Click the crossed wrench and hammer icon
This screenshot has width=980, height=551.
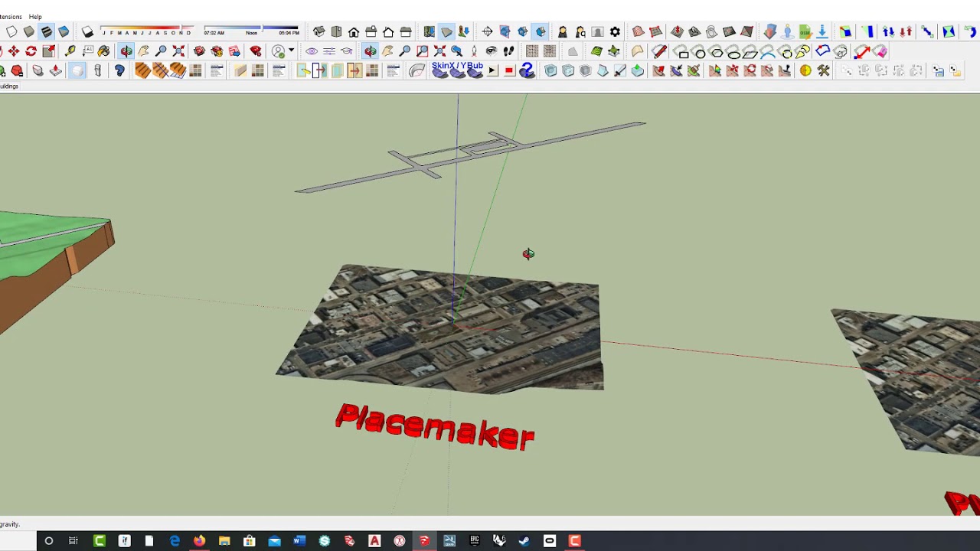(x=824, y=70)
